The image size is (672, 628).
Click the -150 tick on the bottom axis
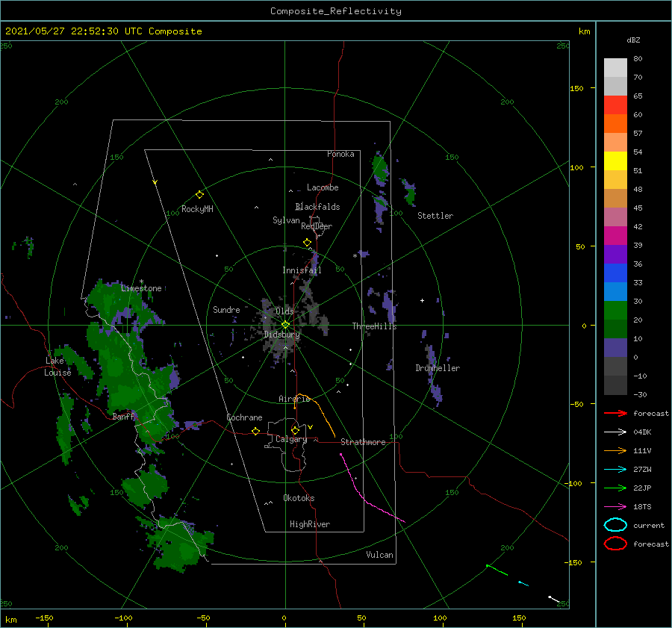44,618
